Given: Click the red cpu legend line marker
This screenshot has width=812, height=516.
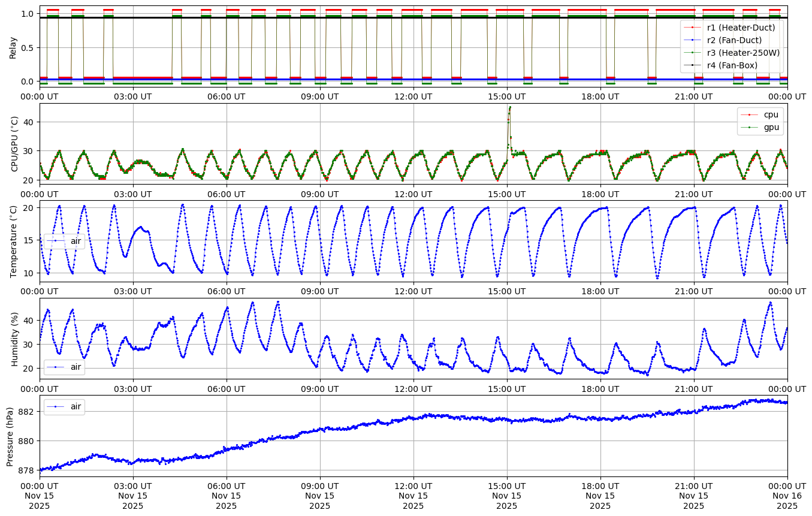Looking at the screenshot, I should point(750,114).
